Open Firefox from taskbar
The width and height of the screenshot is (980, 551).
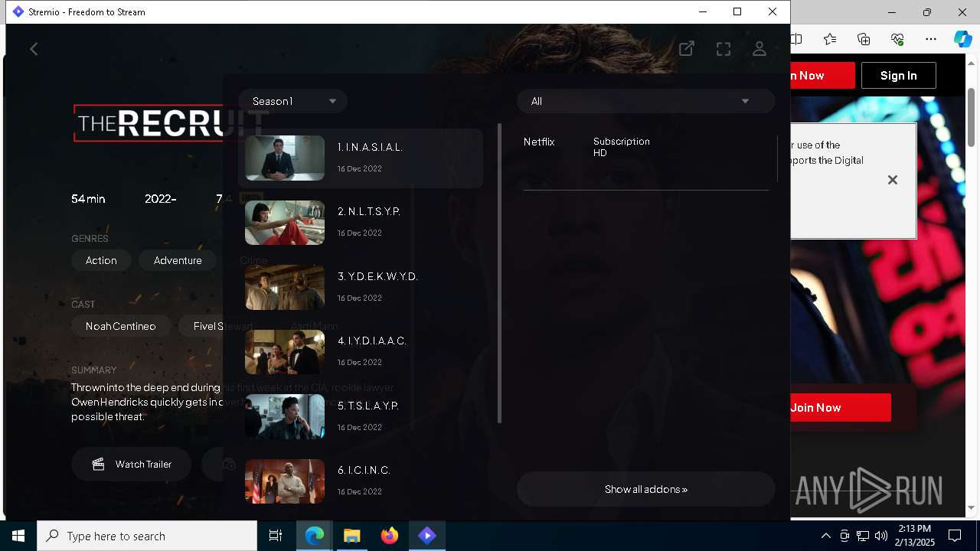coord(390,536)
